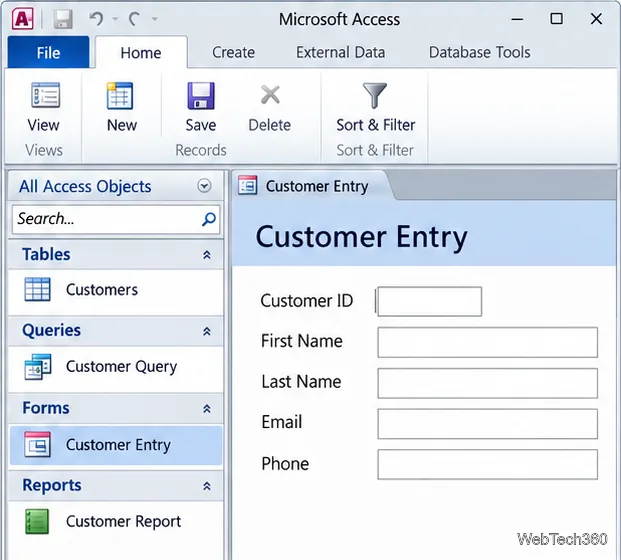
Task: Click the Email label
Action: point(282,422)
